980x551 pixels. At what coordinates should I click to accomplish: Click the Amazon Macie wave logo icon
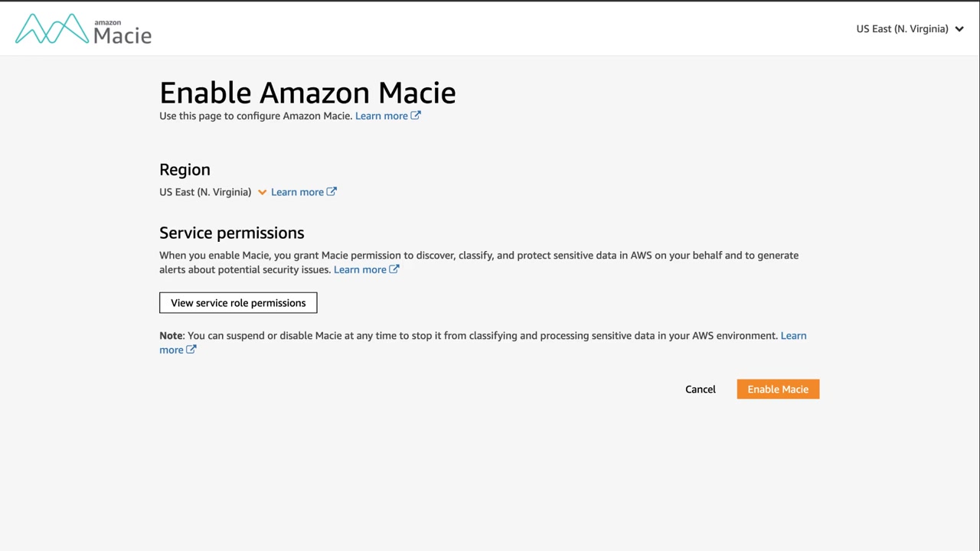click(52, 29)
